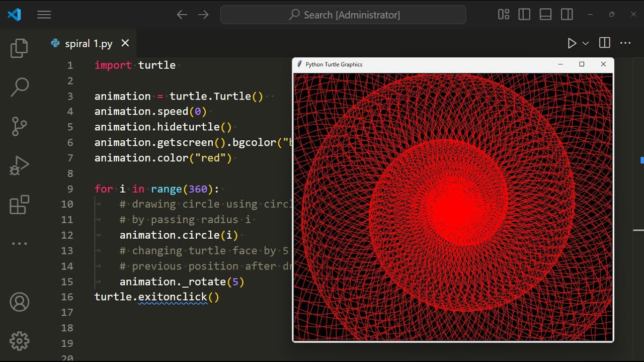Image resolution: width=644 pixels, height=362 pixels.
Task: Click the VS Code logo icon
Action: 14,15
